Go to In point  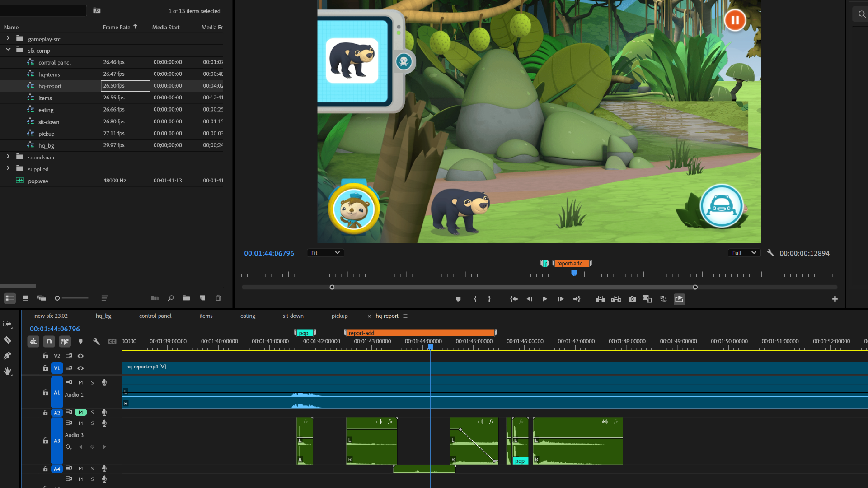(x=514, y=299)
